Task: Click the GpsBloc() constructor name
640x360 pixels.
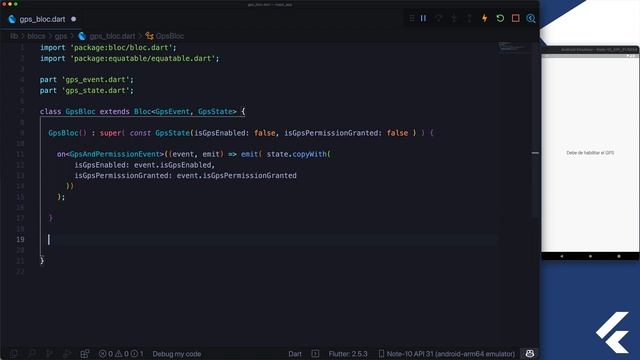Action: [x=63, y=133]
